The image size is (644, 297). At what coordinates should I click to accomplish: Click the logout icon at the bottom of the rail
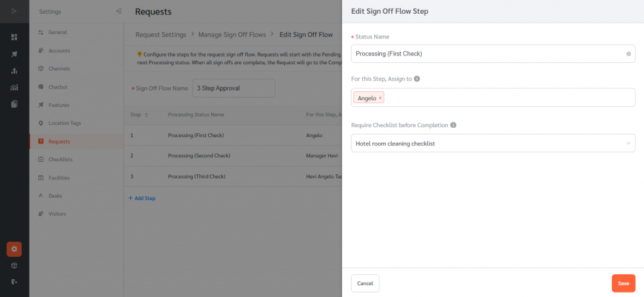point(14,282)
